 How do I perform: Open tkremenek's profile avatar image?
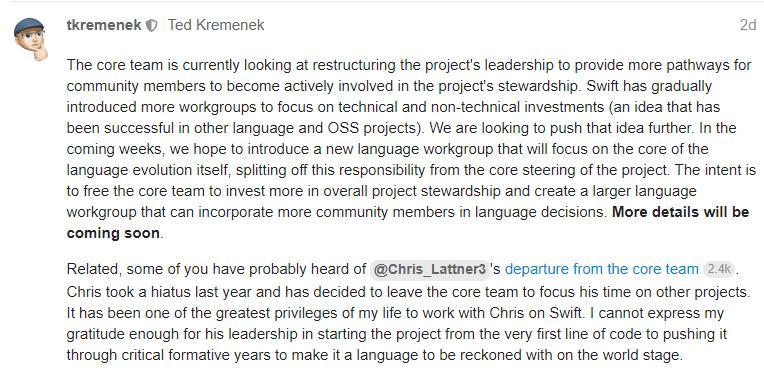[31, 39]
